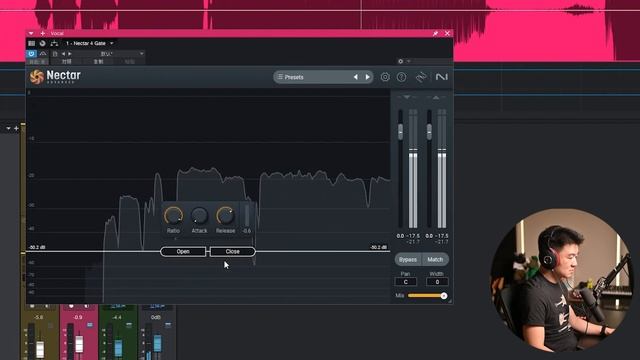Image resolution: width=640 pixels, height=360 pixels.
Task: Click the Mix slider handle
Action: 444,296
